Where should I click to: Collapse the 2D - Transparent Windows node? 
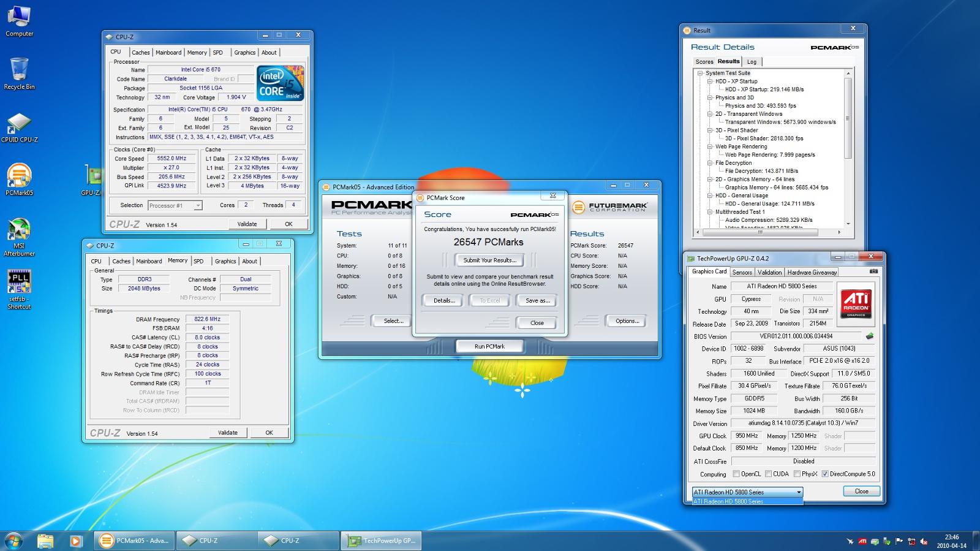(x=710, y=114)
